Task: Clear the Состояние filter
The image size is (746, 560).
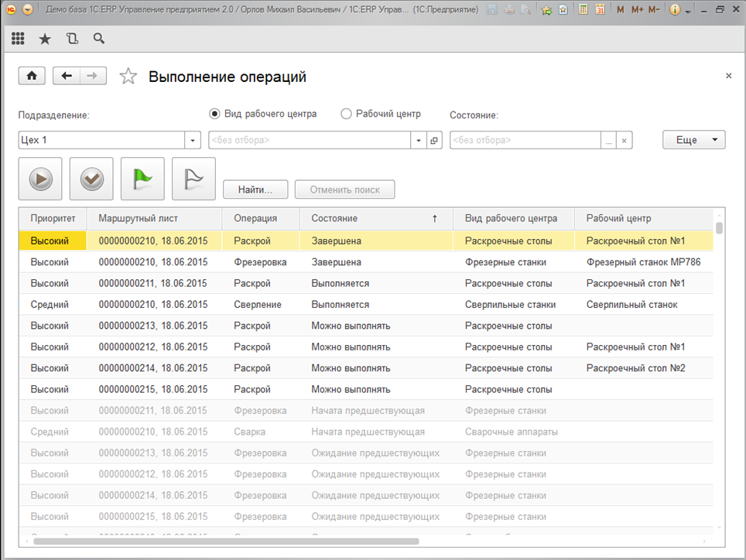Action: [624, 140]
